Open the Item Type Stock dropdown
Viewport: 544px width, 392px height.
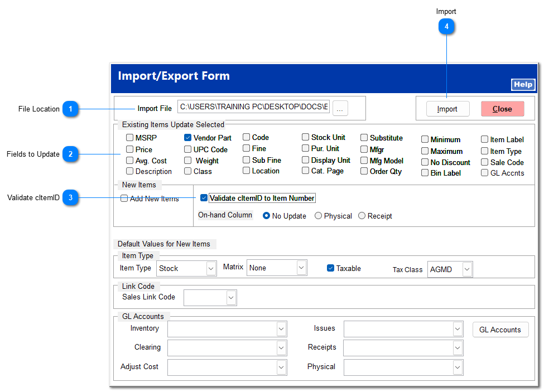coord(210,269)
